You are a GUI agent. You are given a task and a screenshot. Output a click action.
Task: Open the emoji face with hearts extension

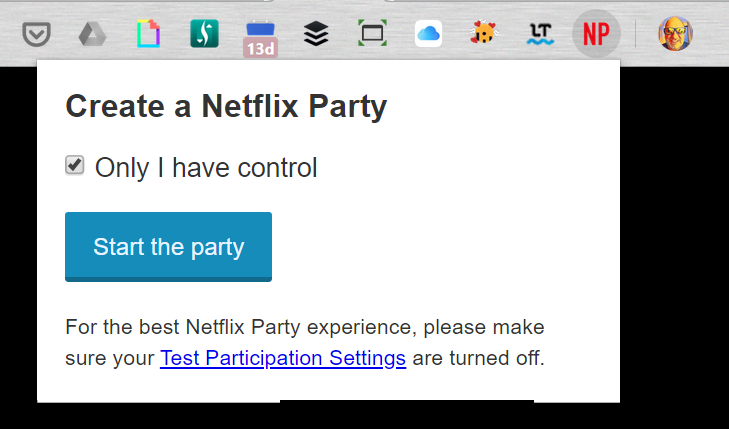click(484, 33)
